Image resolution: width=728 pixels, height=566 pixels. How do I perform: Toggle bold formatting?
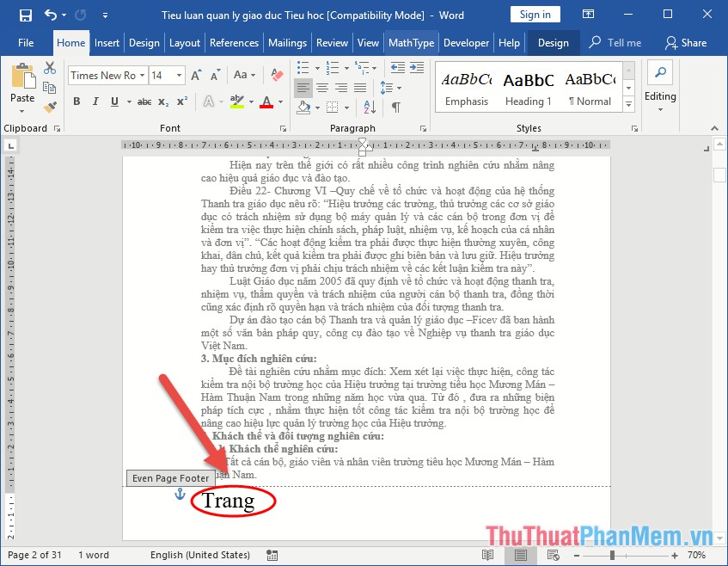click(76, 102)
